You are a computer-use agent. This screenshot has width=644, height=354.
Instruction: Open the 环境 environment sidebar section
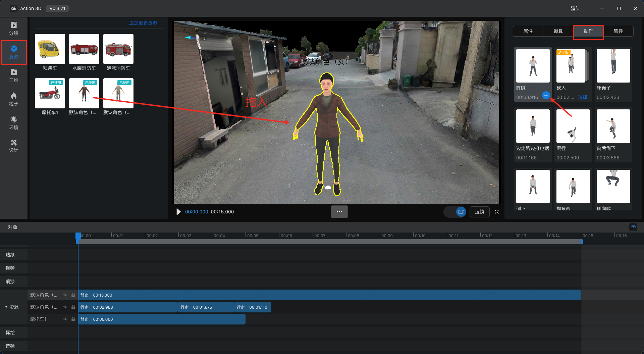[13, 123]
